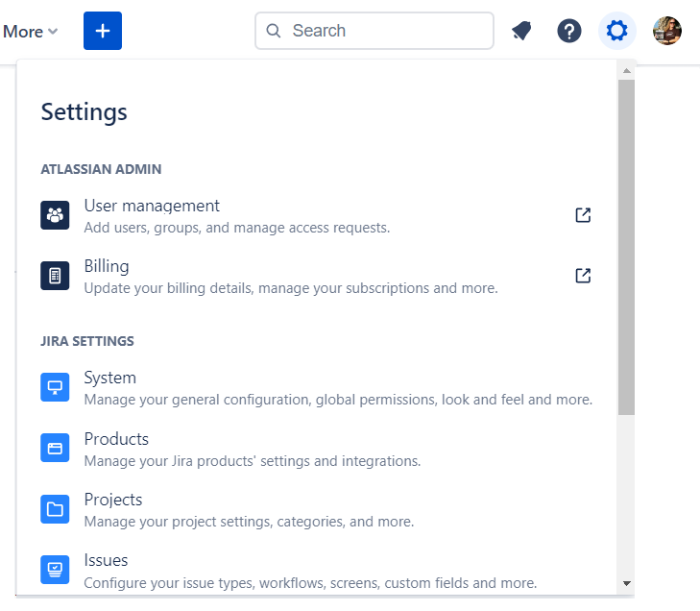Viewport: 700px width, 611px height.
Task: Open Projects settings entry
Action: tap(113, 500)
